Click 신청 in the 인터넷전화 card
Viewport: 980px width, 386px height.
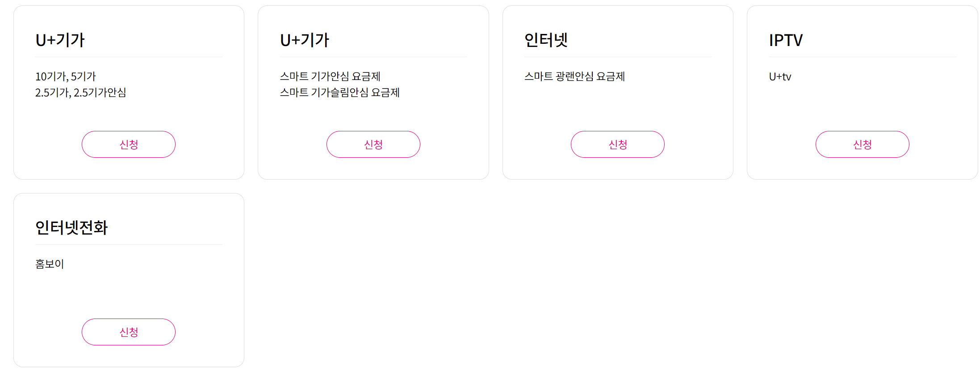coord(129,332)
